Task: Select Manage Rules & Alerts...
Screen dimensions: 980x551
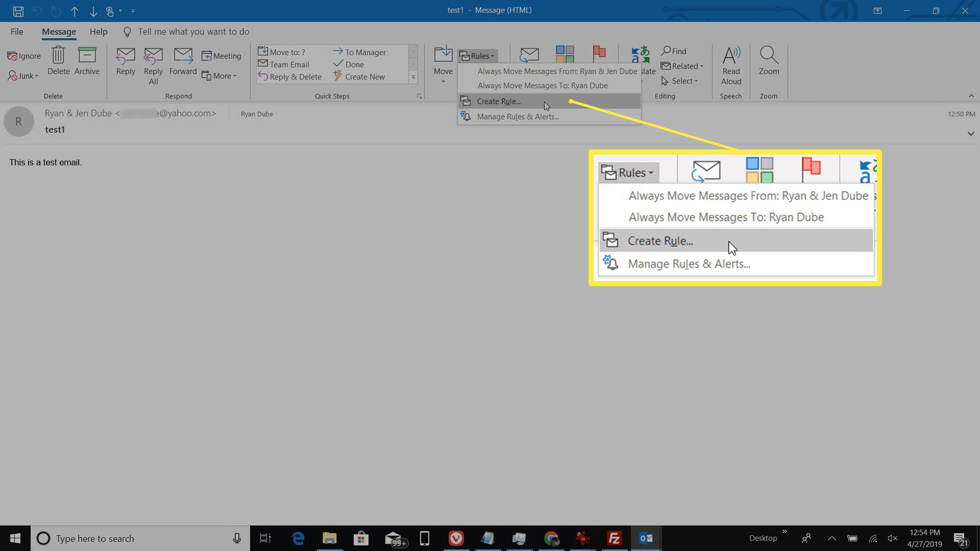Action: pyautogui.click(x=549, y=116)
